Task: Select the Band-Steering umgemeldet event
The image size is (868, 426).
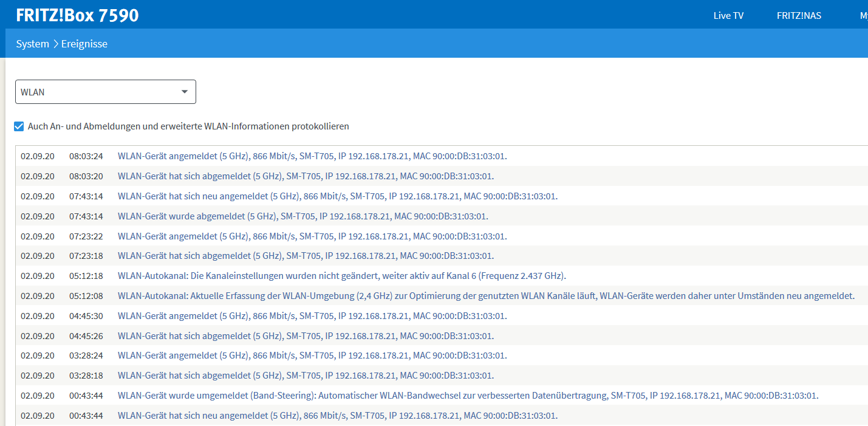Action: (442, 396)
